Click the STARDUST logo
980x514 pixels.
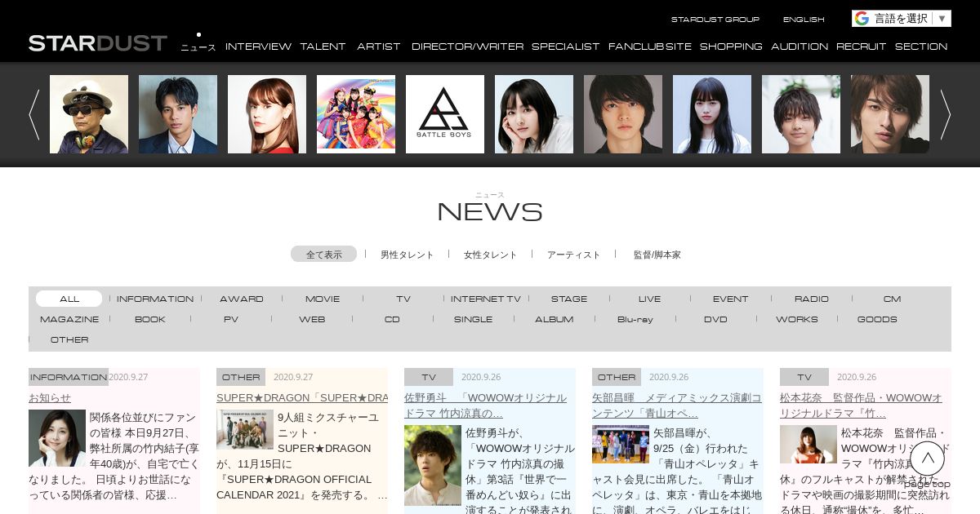98,43
